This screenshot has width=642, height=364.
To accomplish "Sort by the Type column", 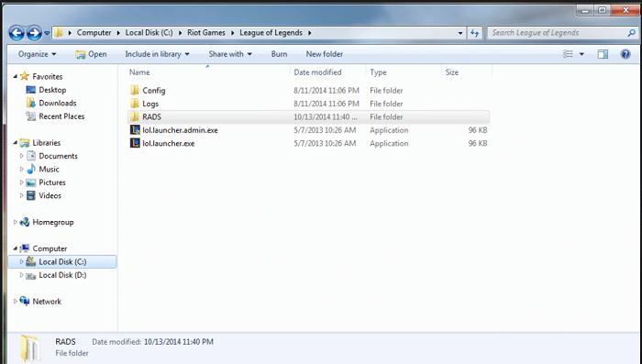I will (x=378, y=72).
